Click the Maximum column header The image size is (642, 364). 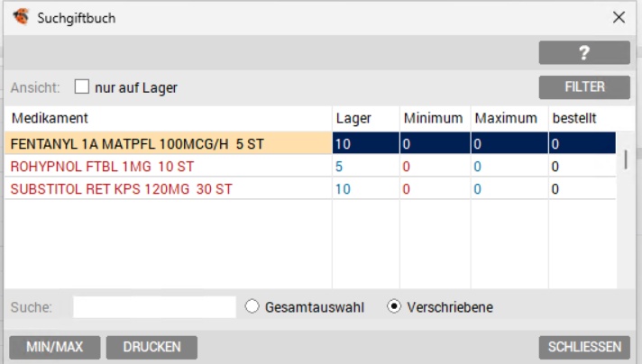pos(506,118)
